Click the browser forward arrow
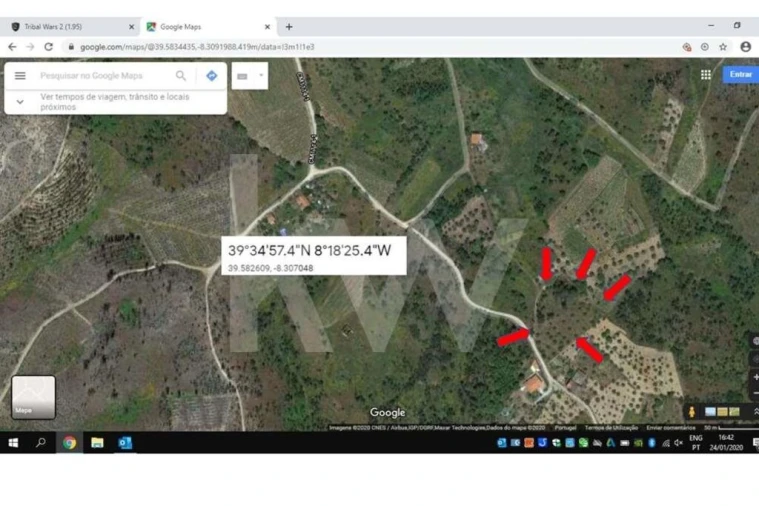Image resolution: width=759 pixels, height=506 pixels. coord(30,47)
